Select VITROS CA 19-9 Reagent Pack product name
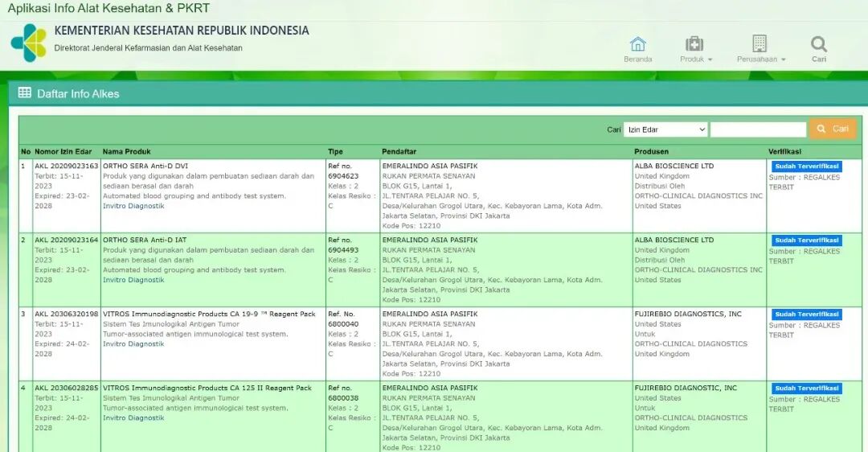Viewport: 868px width, 452px height. (209, 314)
